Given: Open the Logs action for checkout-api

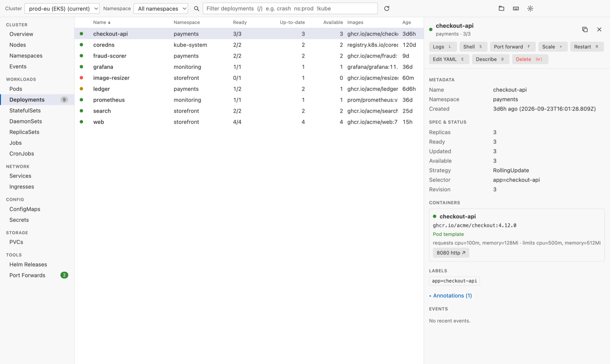Looking at the screenshot, I should [443, 47].
